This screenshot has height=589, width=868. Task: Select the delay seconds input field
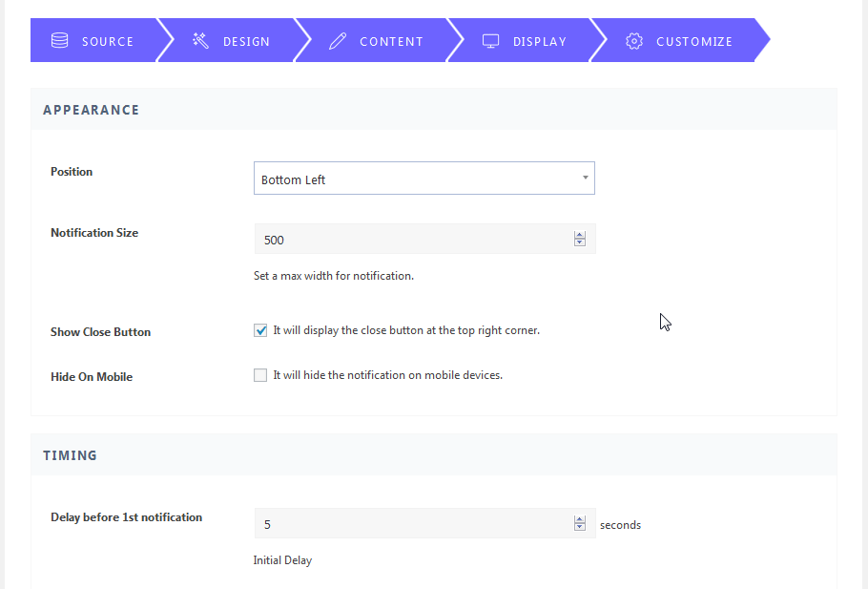(410, 523)
